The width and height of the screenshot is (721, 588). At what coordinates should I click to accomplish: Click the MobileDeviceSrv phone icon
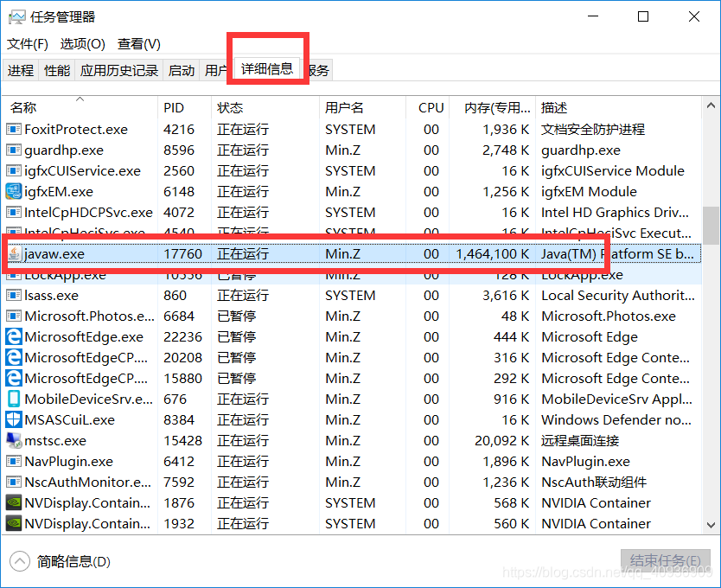pos(14,399)
